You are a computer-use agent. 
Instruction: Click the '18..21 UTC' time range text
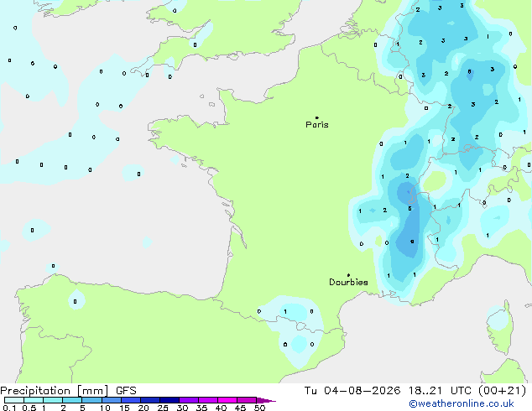[x=440, y=391]
